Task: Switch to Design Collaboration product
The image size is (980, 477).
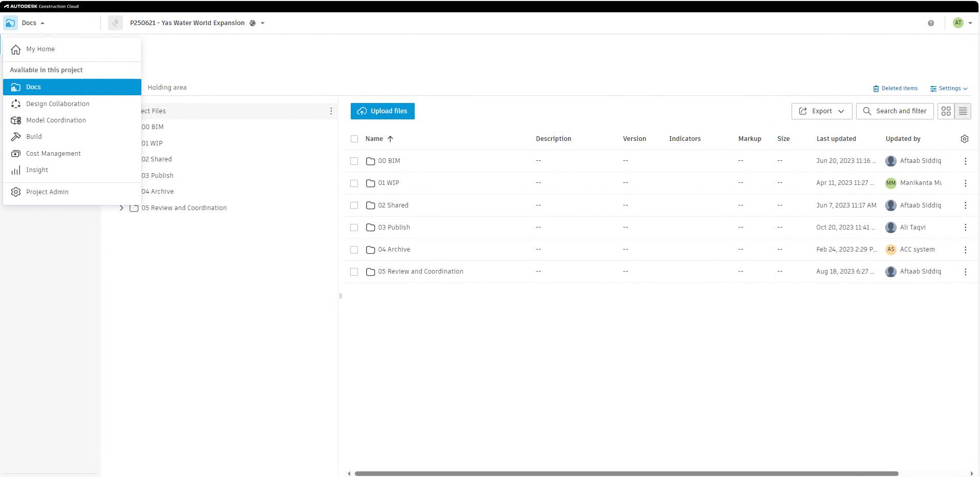Action: [72, 103]
